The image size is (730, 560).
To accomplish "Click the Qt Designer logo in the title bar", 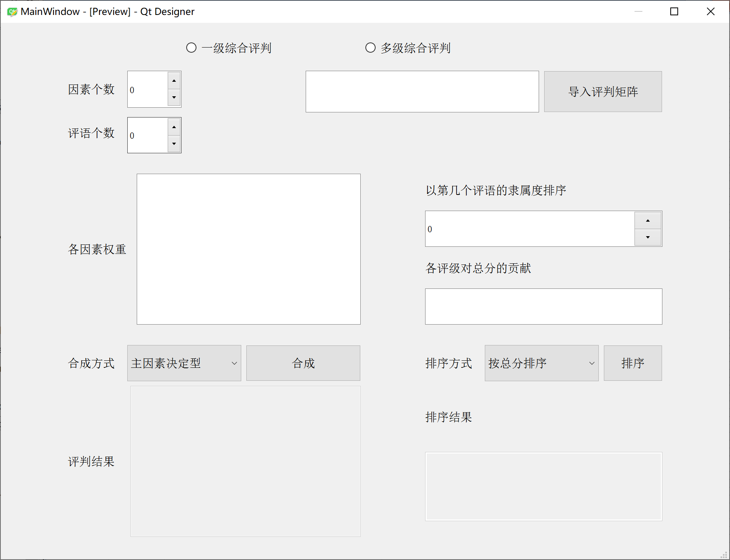I will (x=11, y=11).
